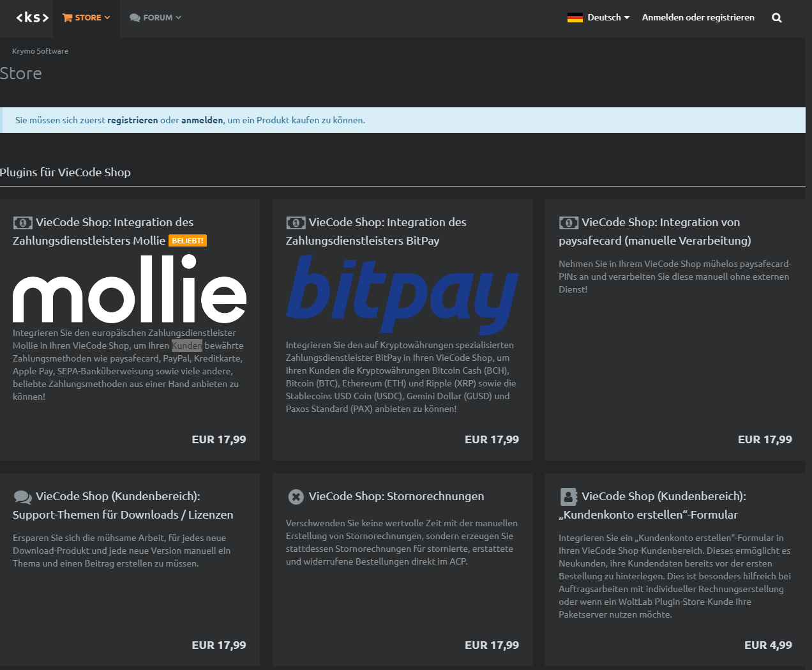The height and width of the screenshot is (670, 812).
Task: Click the address book icon for Kundenkonto
Action: coord(568,497)
